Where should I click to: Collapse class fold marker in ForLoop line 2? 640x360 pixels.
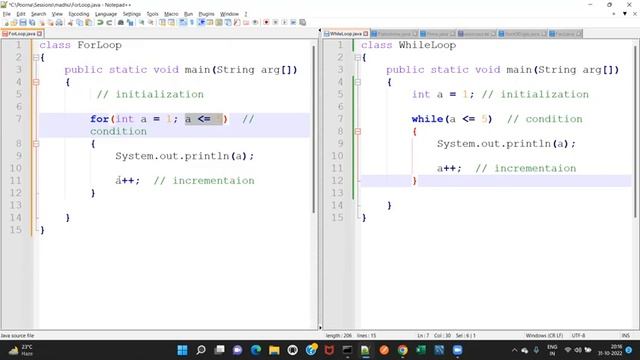coord(36,58)
